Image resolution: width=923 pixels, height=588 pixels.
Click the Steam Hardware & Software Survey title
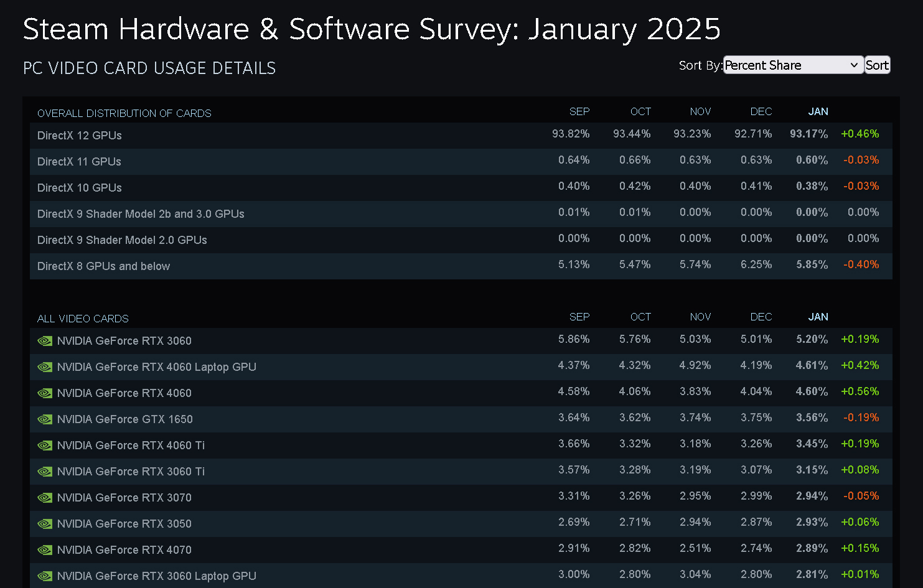click(372, 29)
